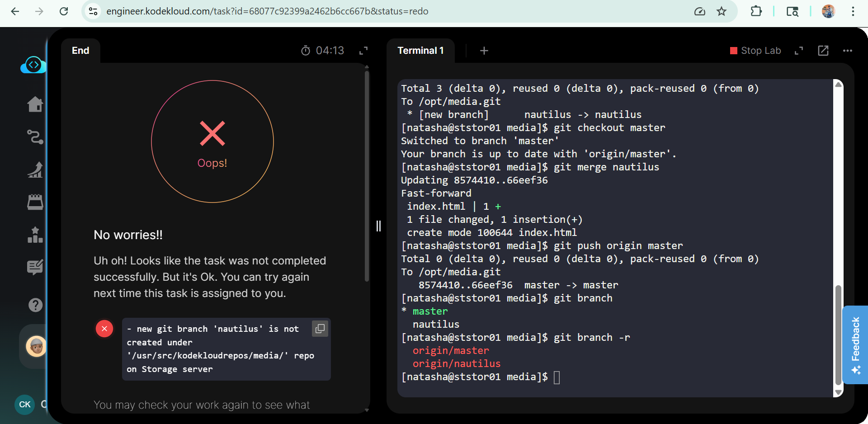
Task: Open the terminal more options menu
Action: 848,51
